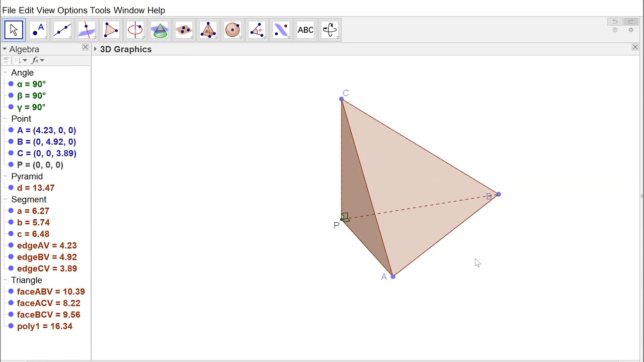Select the ABC Text tool
The height and width of the screenshot is (362, 644).
coord(305,30)
